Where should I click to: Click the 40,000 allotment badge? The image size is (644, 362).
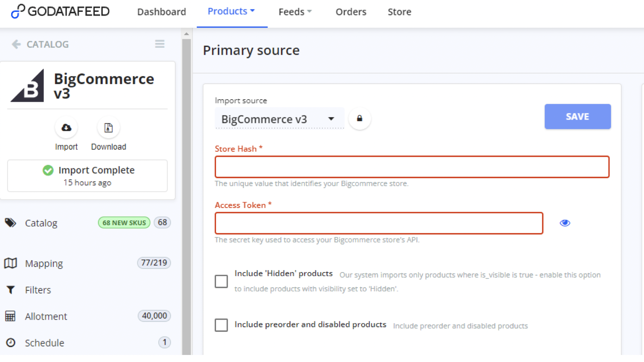coord(154,315)
